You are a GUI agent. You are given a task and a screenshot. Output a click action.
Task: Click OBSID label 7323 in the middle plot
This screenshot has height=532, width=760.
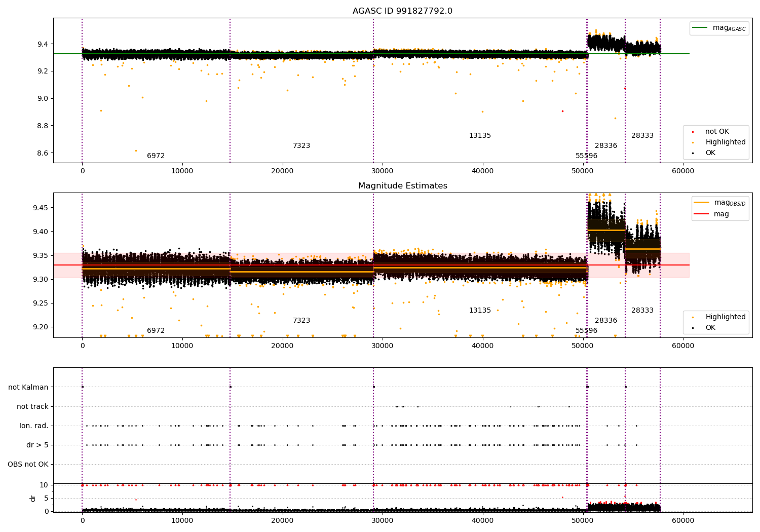point(301,321)
